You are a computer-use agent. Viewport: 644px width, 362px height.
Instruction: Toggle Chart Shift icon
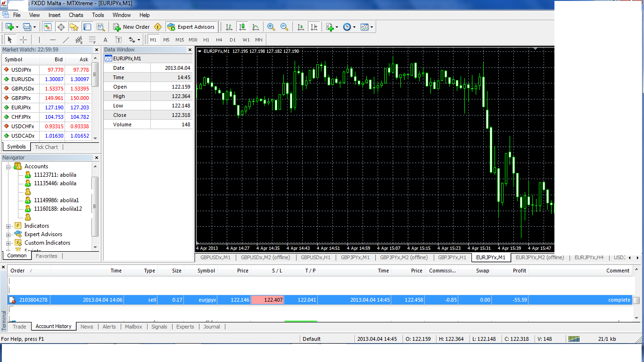pyautogui.click(x=314, y=27)
